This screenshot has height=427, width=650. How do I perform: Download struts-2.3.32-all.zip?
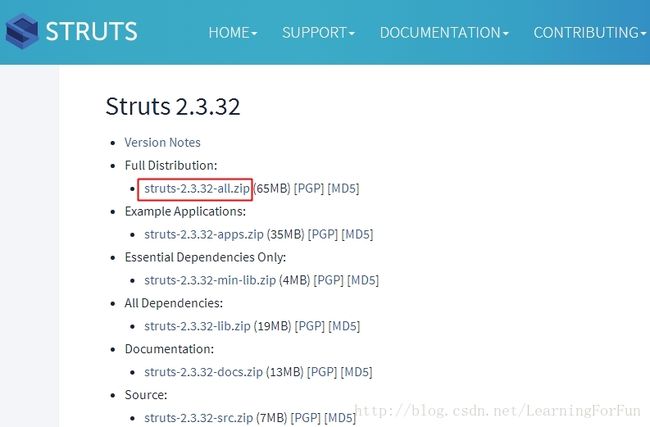pyautogui.click(x=197, y=189)
